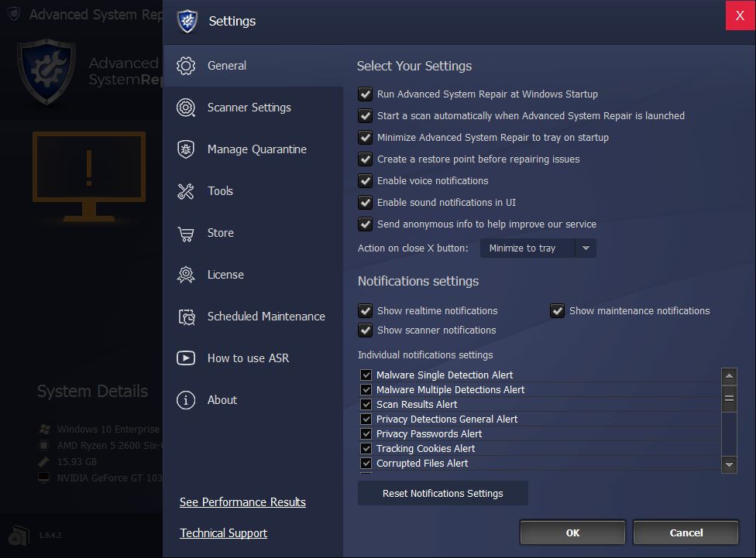756x558 pixels.
Task: Click the License badge icon
Action: [186, 276]
